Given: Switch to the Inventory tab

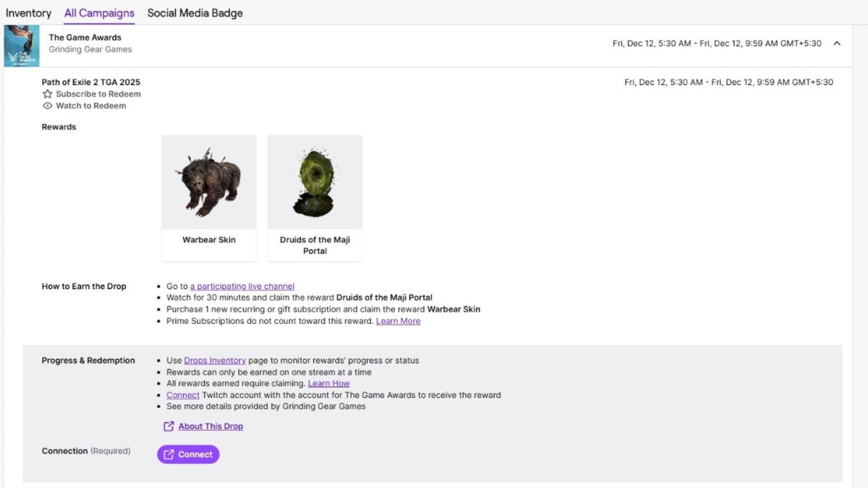Looking at the screenshot, I should coord(28,13).
